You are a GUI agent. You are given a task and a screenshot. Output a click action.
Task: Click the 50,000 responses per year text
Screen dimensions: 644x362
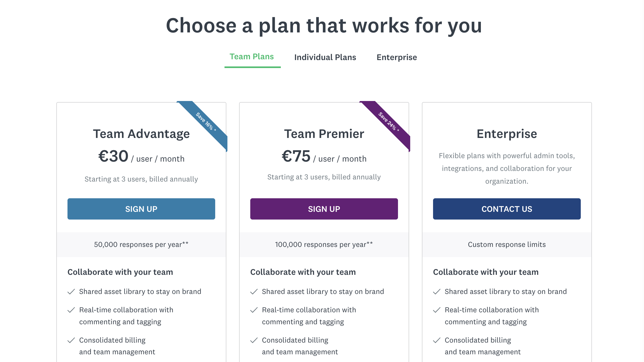point(141,244)
